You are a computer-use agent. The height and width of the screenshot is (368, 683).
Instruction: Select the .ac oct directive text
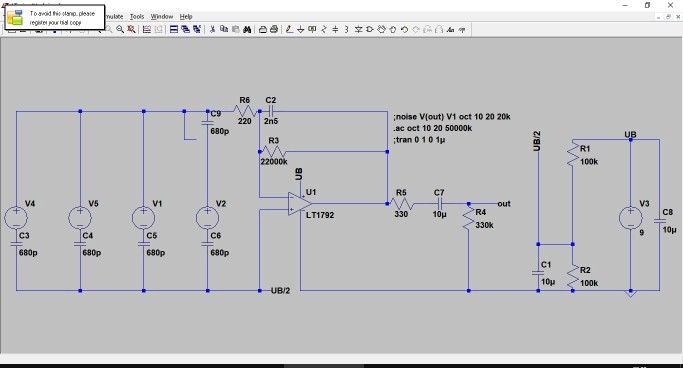click(x=433, y=128)
